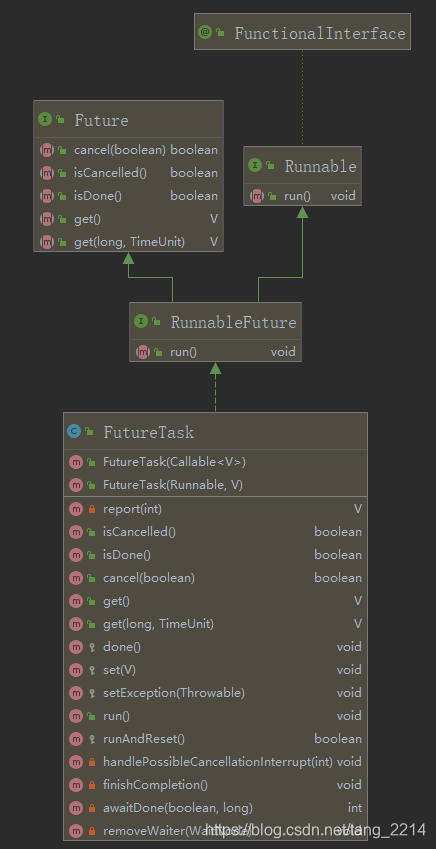Click the interface icon next to Runnable
The height and width of the screenshot is (849, 436).
tap(255, 165)
